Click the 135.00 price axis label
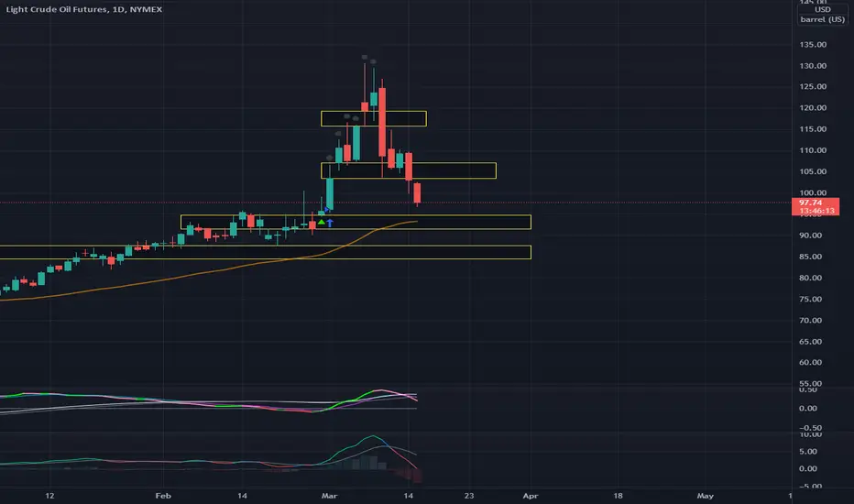854x504 pixels. (813, 45)
